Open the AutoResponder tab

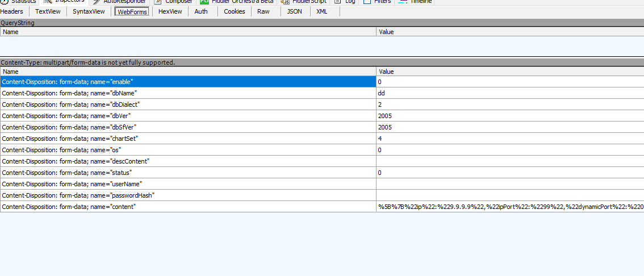[119, 2]
